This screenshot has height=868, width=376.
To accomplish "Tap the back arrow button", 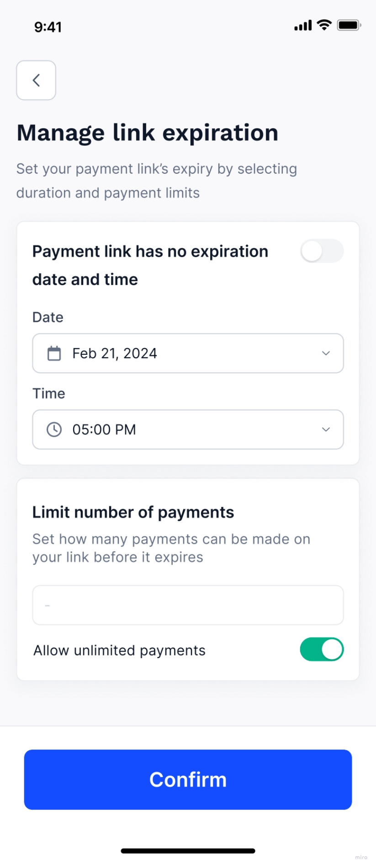I will (36, 80).
